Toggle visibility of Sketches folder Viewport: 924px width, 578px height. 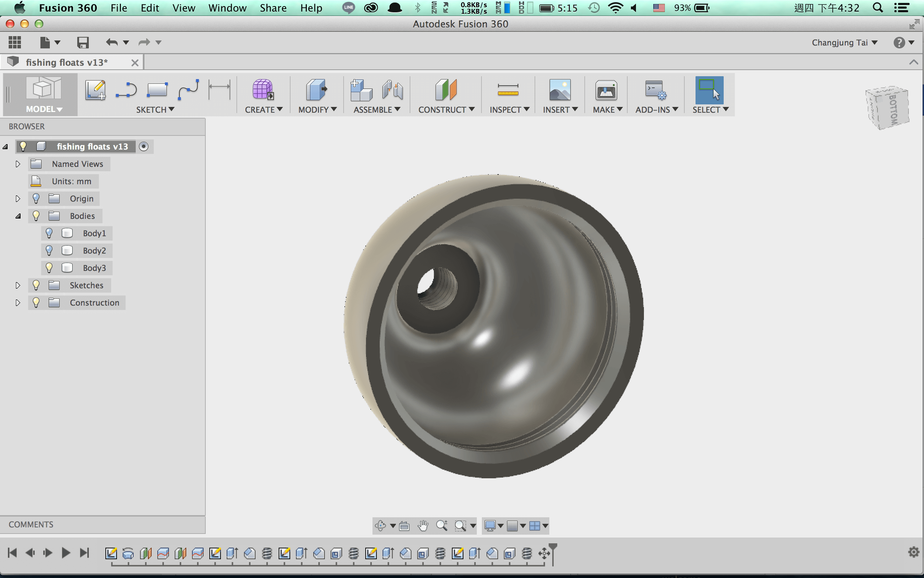pyautogui.click(x=36, y=285)
